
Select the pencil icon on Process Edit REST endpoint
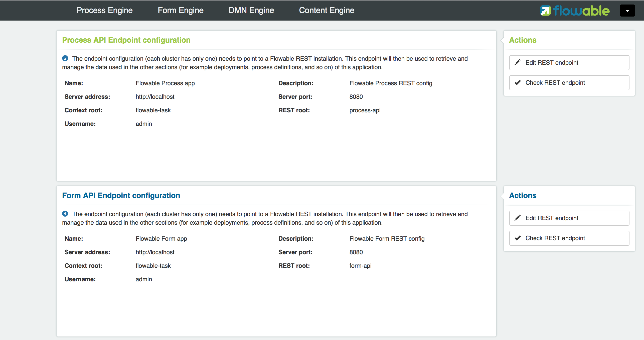pos(518,62)
